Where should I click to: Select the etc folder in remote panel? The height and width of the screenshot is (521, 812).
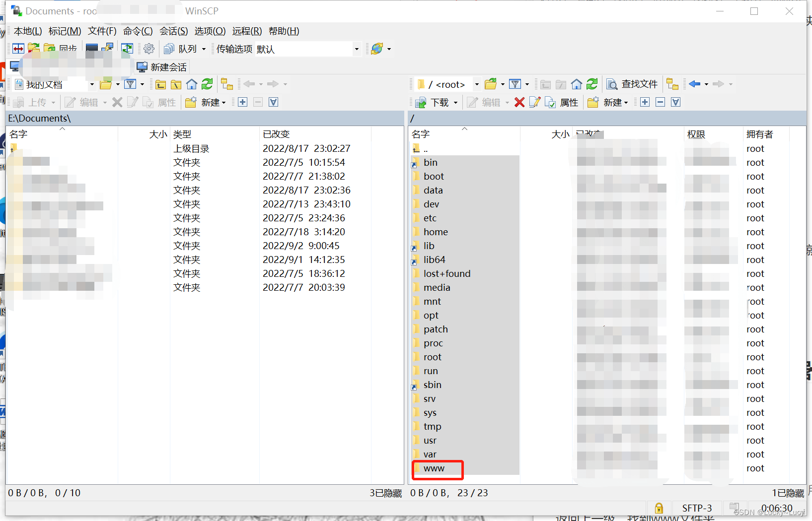tap(430, 218)
